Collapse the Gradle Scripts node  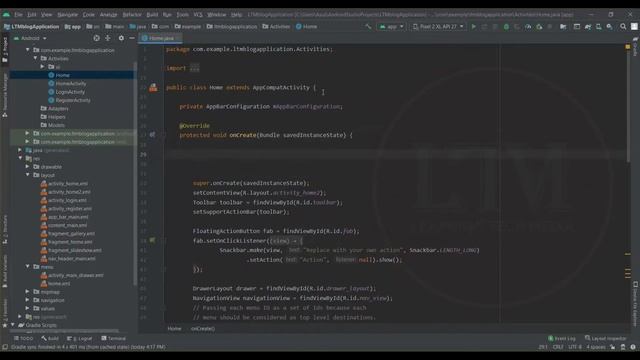click(x=13, y=325)
